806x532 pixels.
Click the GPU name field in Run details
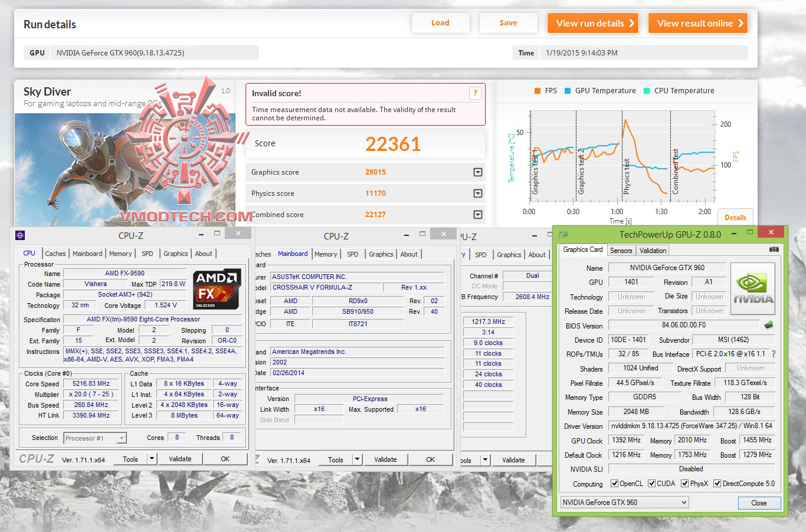155,53
